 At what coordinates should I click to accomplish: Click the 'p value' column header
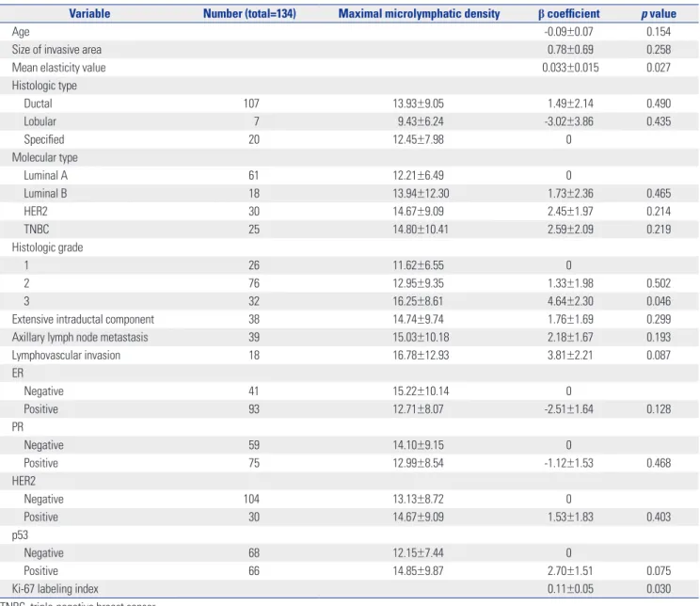(659, 13)
